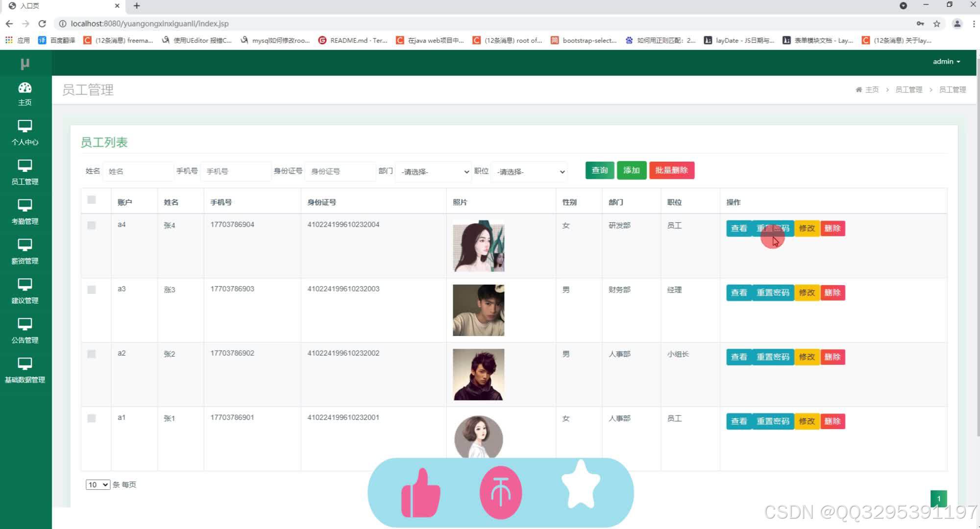This screenshot has height=529, width=980.
Task: Open 基础数据管理 in the sidebar
Action: click(25, 371)
